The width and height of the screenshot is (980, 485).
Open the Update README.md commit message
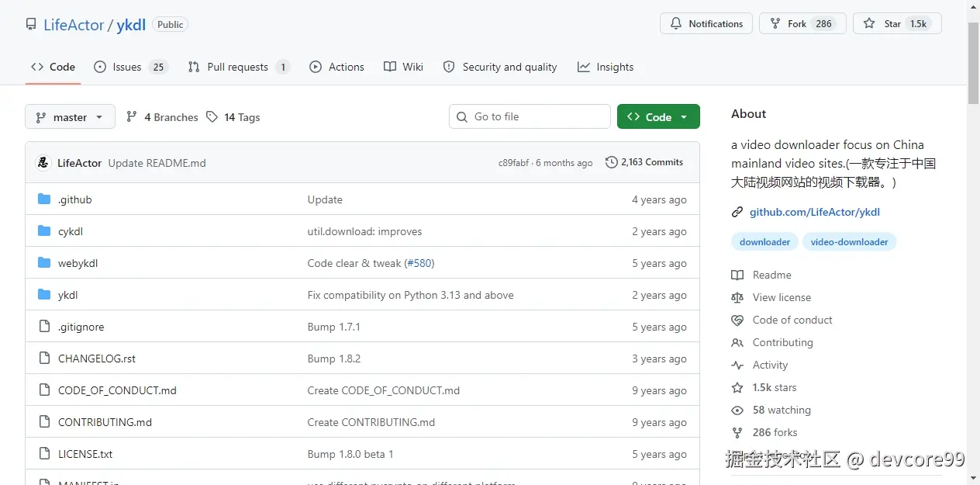157,163
